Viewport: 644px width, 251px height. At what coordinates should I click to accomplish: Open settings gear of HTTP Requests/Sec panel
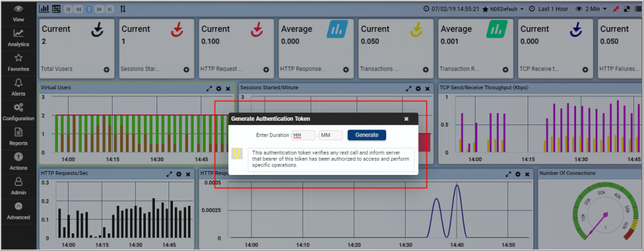[179, 174]
